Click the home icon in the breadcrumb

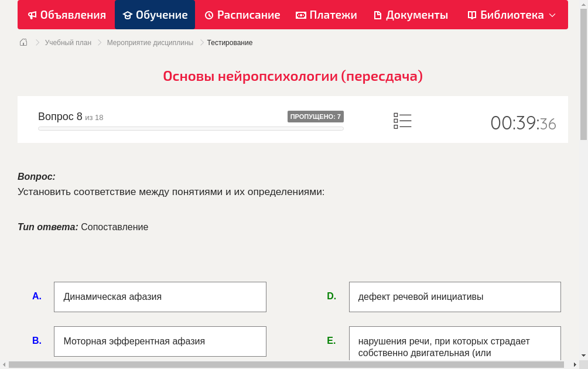pos(23,42)
